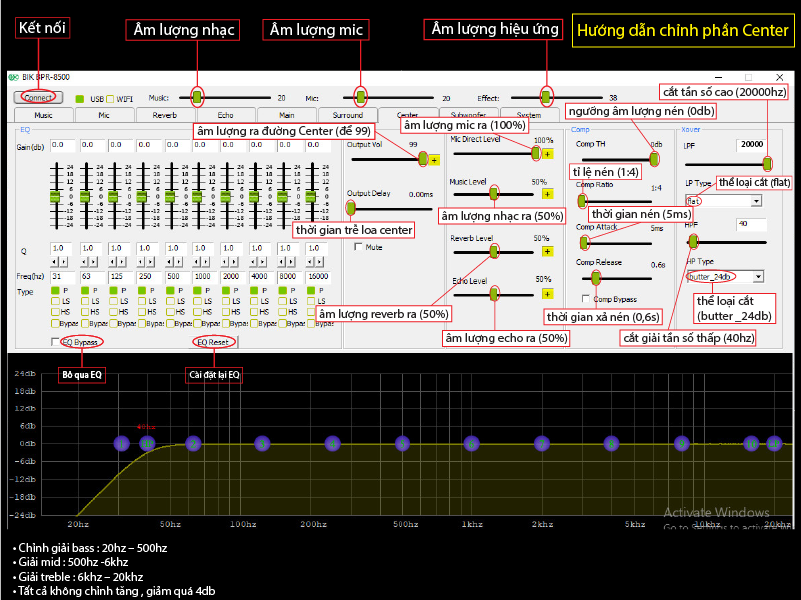This screenshot has height=600, width=801.
Task: Select type P for the 31 Hz band
Action: pos(55,290)
